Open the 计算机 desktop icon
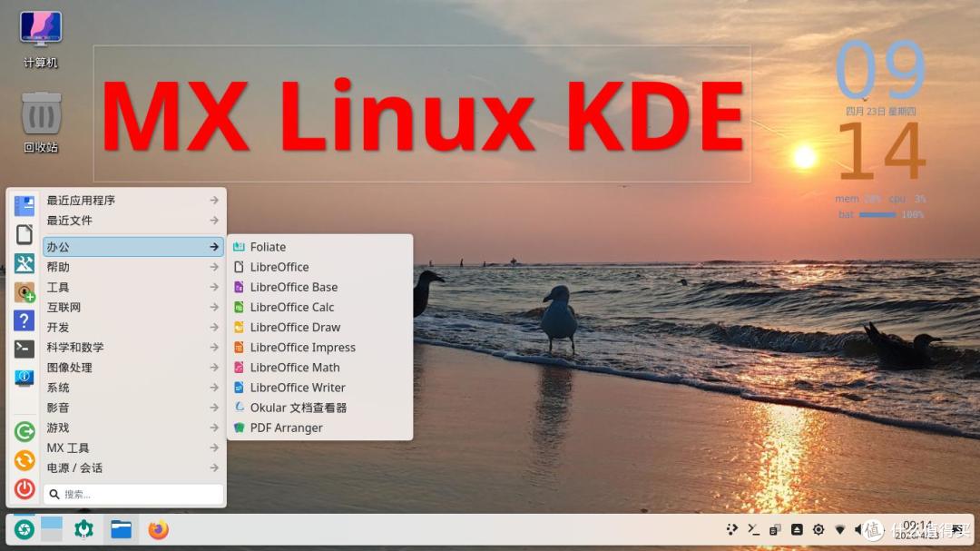This screenshot has height=551, width=980. tap(41, 39)
